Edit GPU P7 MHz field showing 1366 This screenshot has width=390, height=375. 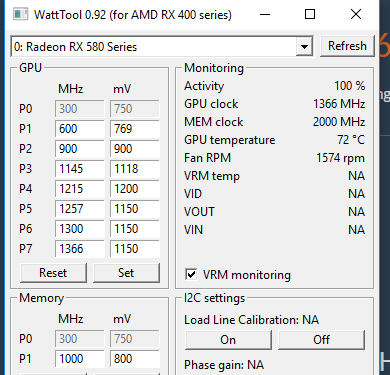80,249
